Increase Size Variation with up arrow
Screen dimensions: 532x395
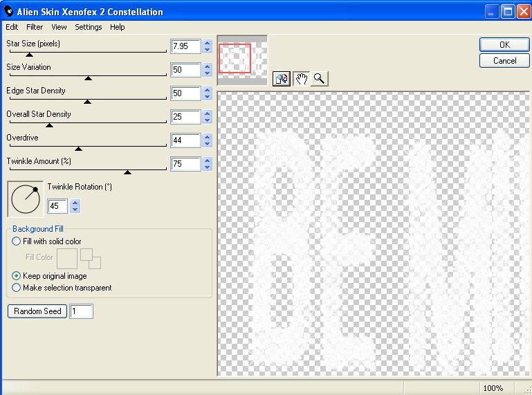pyautogui.click(x=208, y=66)
